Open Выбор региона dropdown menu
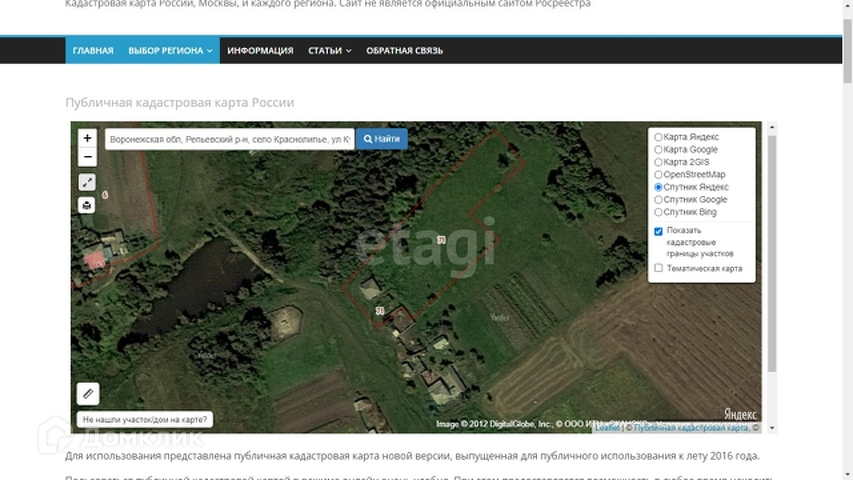 point(170,51)
